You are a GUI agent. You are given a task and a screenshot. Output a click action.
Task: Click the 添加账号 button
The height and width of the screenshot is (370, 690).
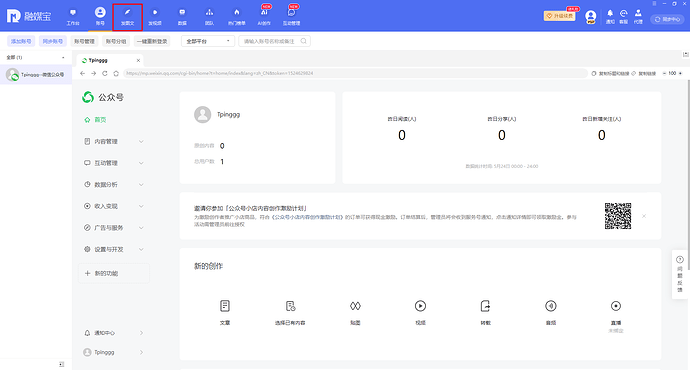point(21,41)
